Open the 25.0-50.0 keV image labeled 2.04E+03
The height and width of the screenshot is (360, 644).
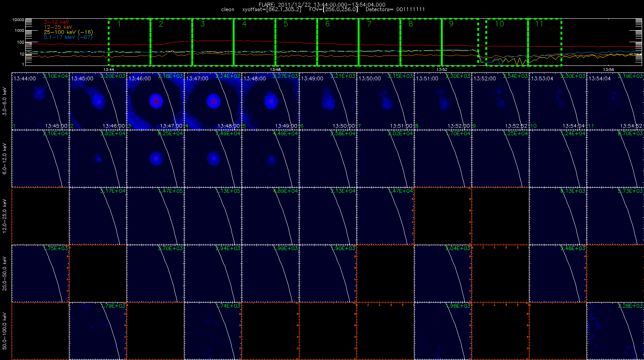coord(443,273)
